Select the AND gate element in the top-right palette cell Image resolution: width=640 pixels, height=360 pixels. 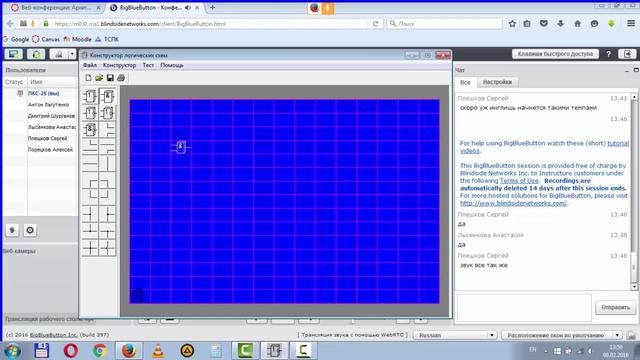[x=107, y=96]
